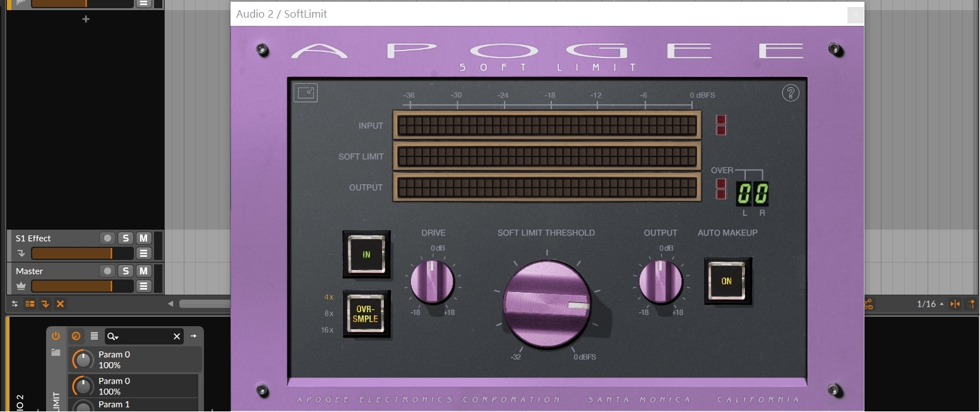Select 8x oversampling label

click(329, 314)
